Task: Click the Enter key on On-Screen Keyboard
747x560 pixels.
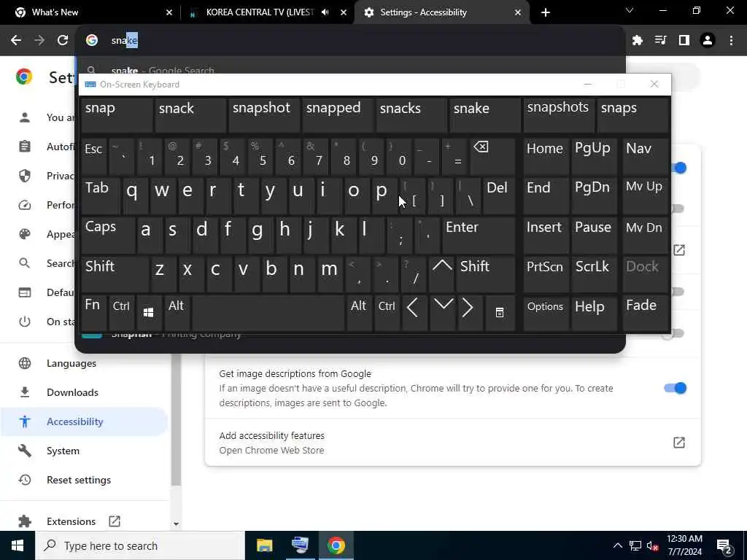Action: click(x=479, y=236)
